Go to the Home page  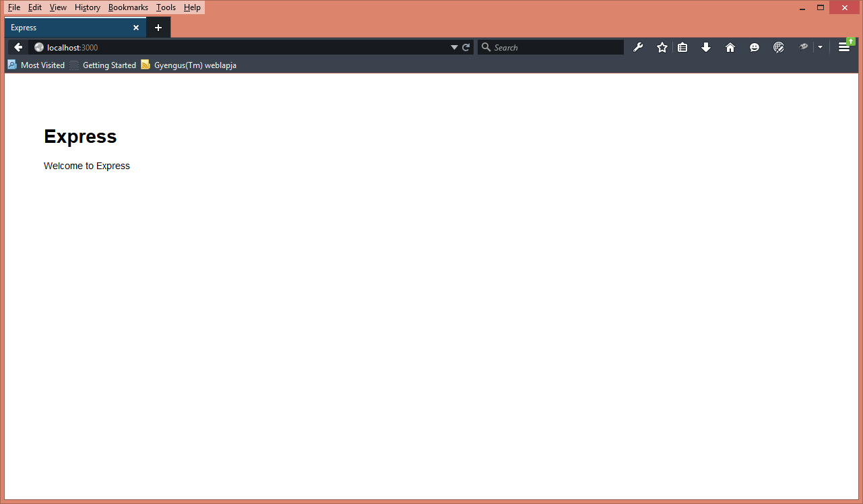730,47
